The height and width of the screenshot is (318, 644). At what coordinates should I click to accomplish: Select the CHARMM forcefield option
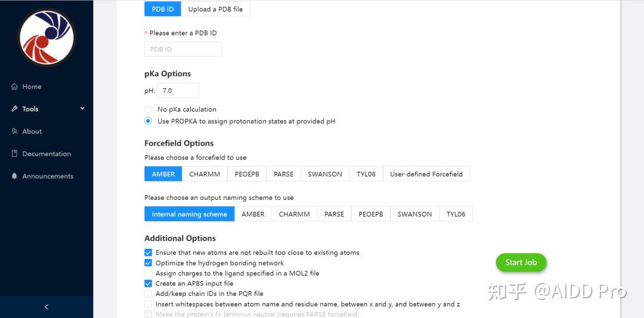[205, 174]
